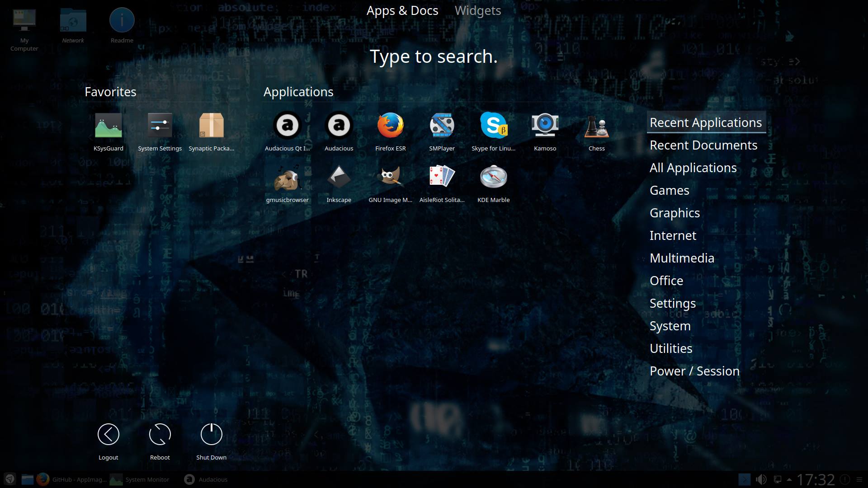Launch KDE Marble
The width and height of the screenshot is (868, 488).
pos(494,183)
